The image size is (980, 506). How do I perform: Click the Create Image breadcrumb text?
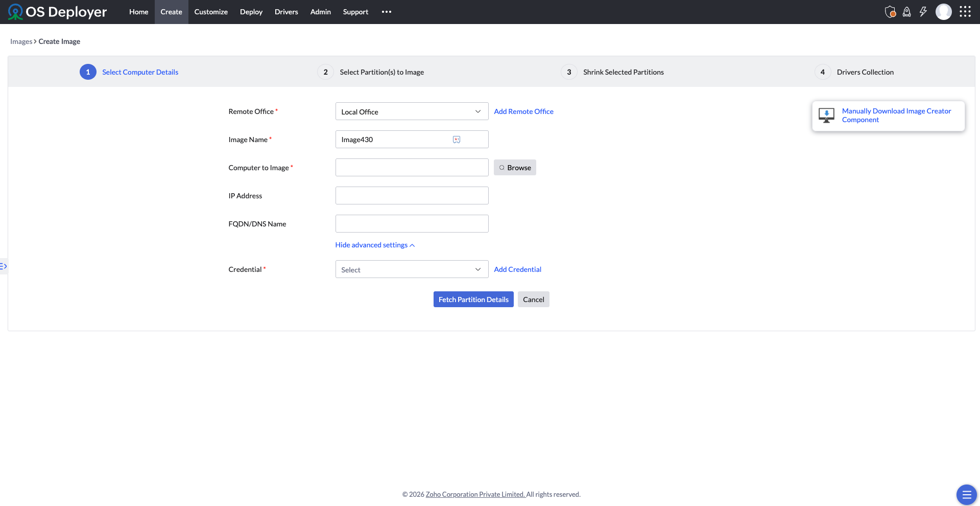point(59,41)
